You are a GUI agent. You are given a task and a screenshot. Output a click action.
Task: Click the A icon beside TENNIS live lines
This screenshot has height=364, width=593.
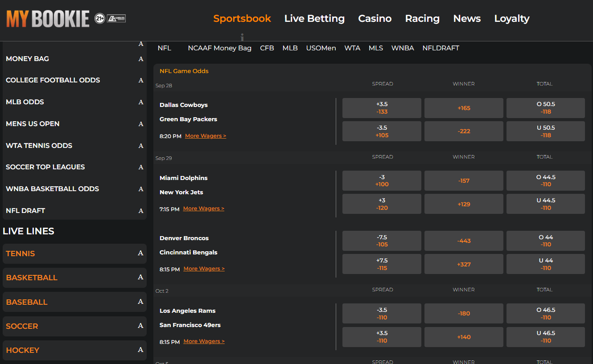(141, 254)
